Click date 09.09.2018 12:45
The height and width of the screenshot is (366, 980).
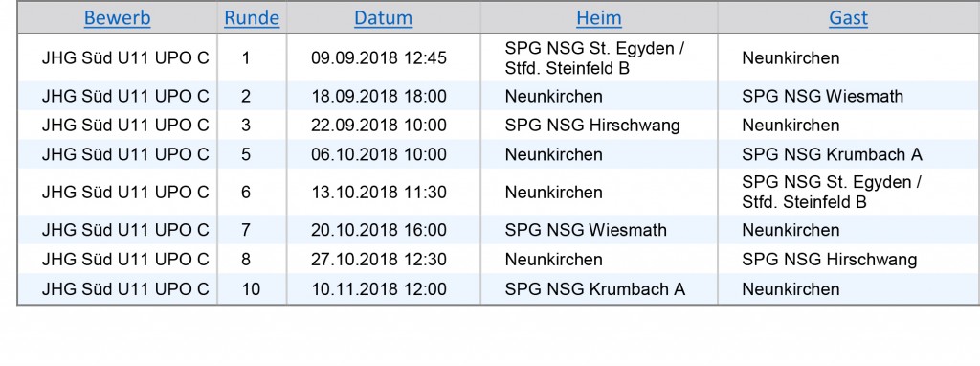click(x=379, y=58)
